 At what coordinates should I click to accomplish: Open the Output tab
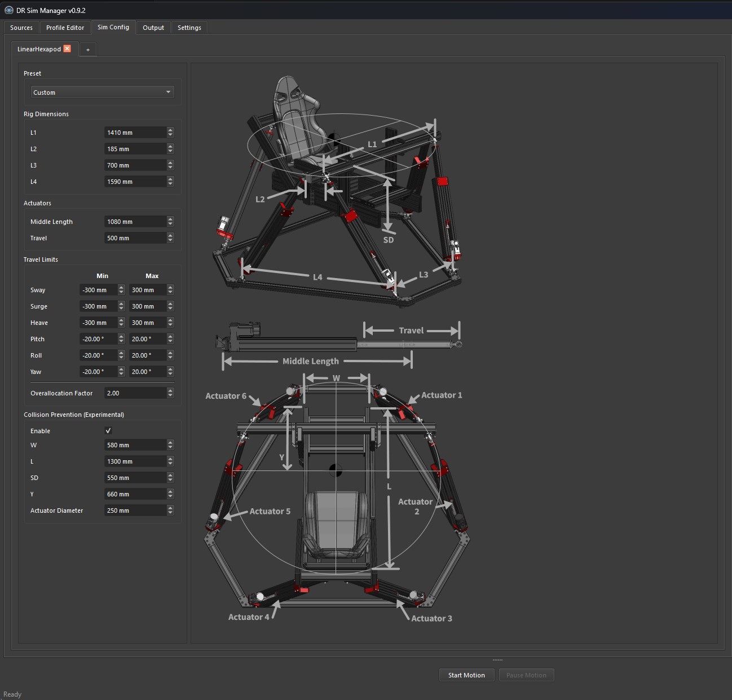[x=153, y=28]
